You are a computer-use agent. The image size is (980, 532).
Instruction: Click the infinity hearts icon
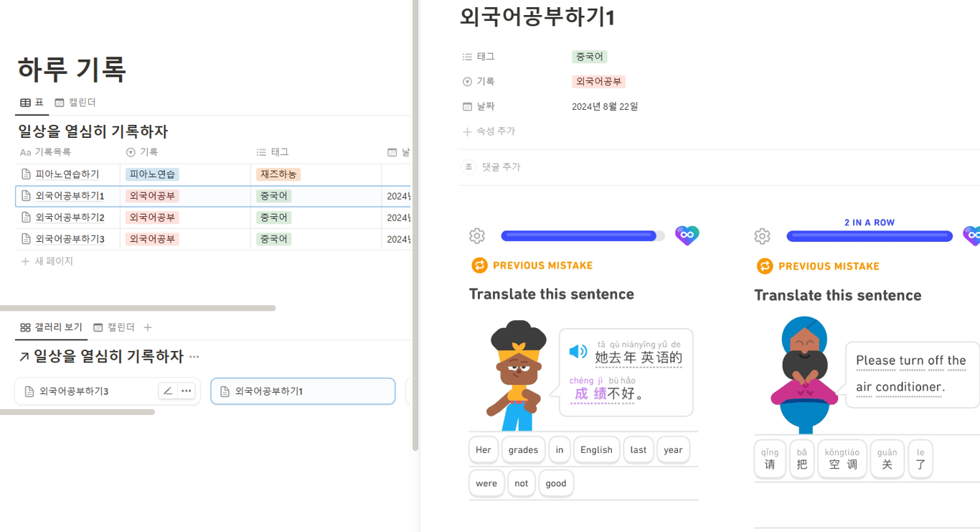click(x=687, y=235)
